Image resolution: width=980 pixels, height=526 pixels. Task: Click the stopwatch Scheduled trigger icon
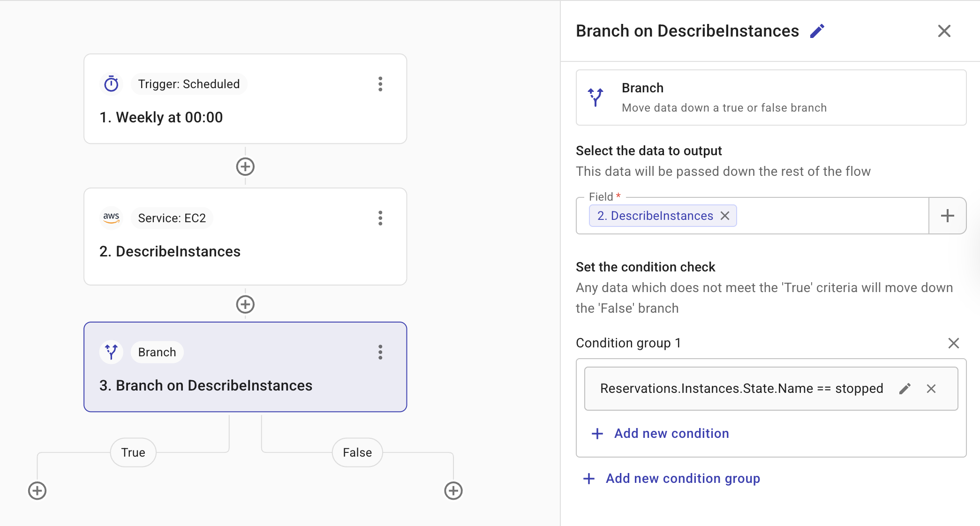point(111,84)
